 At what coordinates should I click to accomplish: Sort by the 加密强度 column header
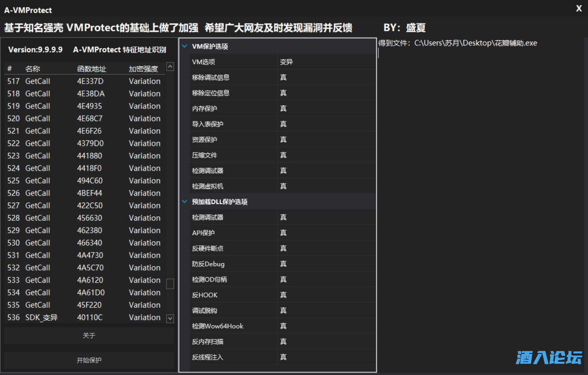coord(143,69)
